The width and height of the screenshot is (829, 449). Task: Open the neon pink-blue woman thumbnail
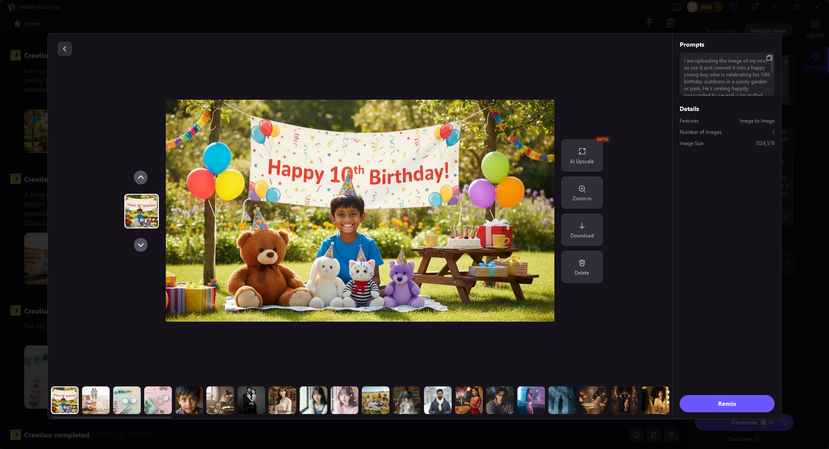point(531,400)
